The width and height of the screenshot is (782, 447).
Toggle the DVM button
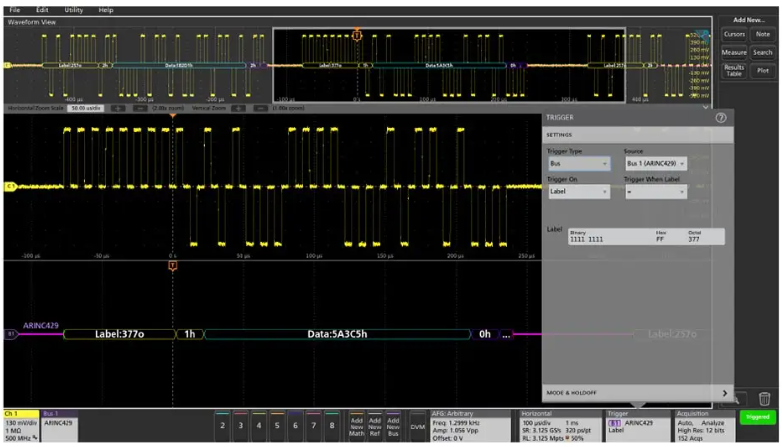[x=417, y=426]
